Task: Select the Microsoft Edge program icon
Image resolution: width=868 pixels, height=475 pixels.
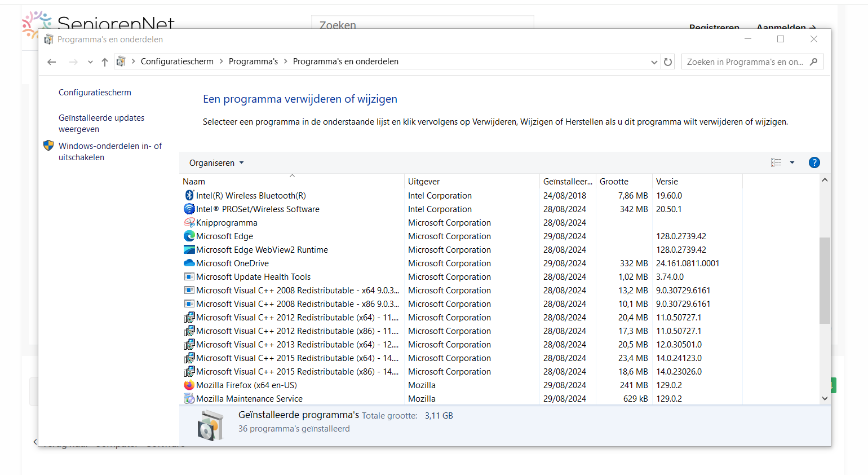Action: click(x=189, y=236)
